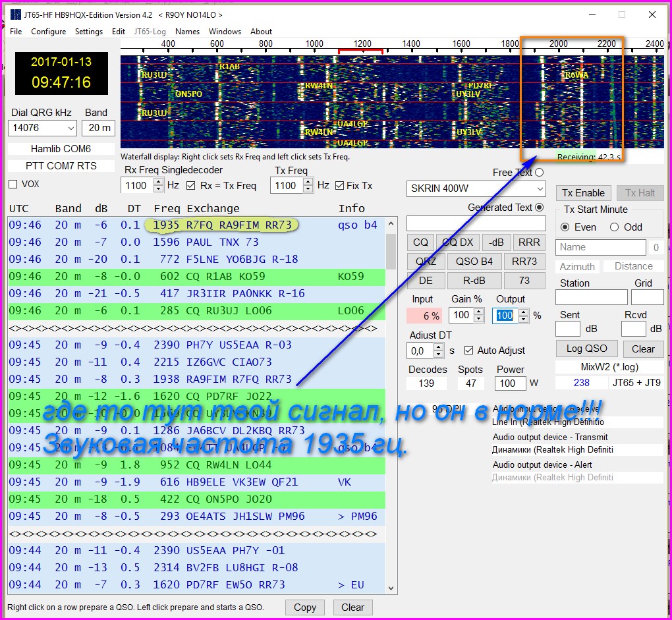This screenshot has height=620, width=672.
Task: Decrease the Tx Freq spinner value
Action: point(306,189)
